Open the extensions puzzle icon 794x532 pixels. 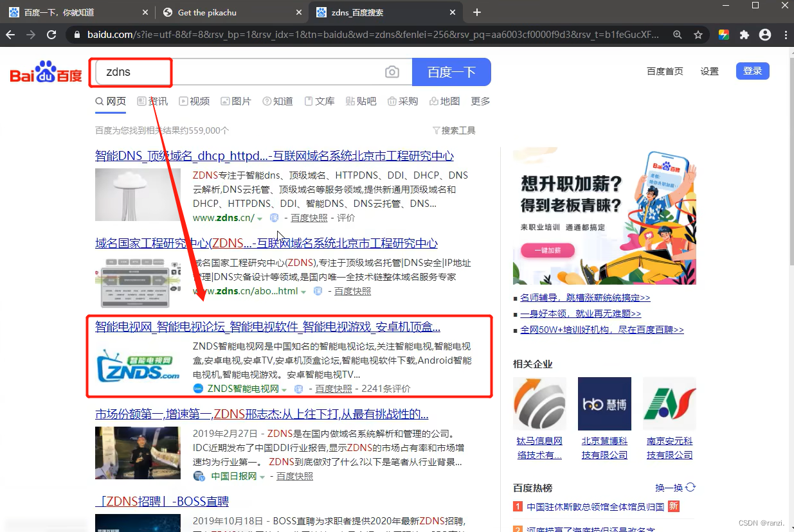pyautogui.click(x=744, y=35)
